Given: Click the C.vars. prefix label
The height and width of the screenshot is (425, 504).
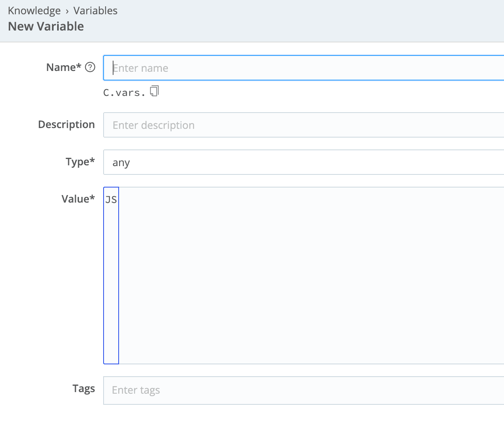Looking at the screenshot, I should (x=123, y=92).
